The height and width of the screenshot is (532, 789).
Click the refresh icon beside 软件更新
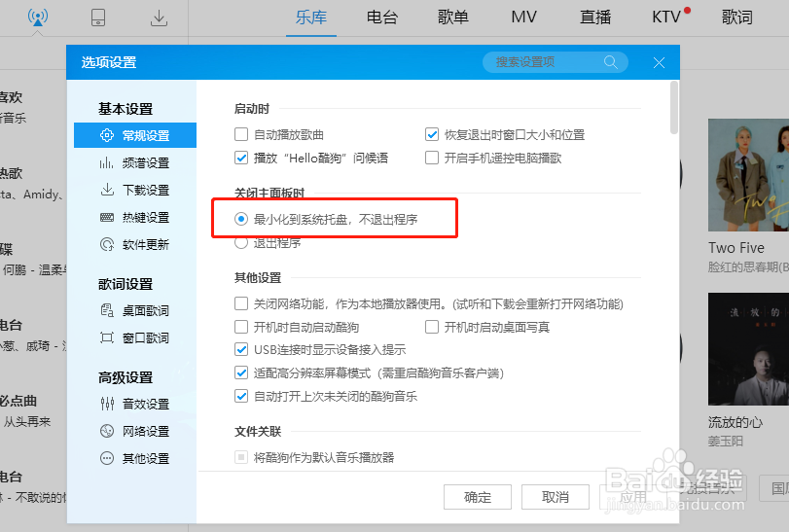[x=107, y=244]
